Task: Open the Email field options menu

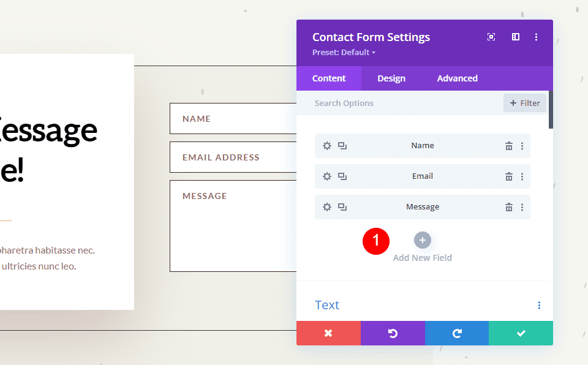Action: point(522,176)
